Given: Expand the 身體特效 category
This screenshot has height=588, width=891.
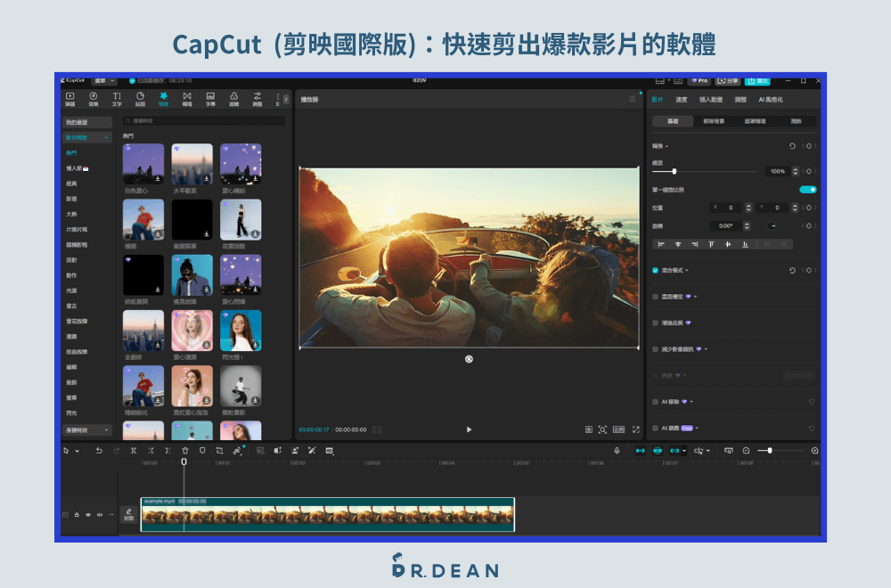Looking at the screenshot, I should click(106, 430).
